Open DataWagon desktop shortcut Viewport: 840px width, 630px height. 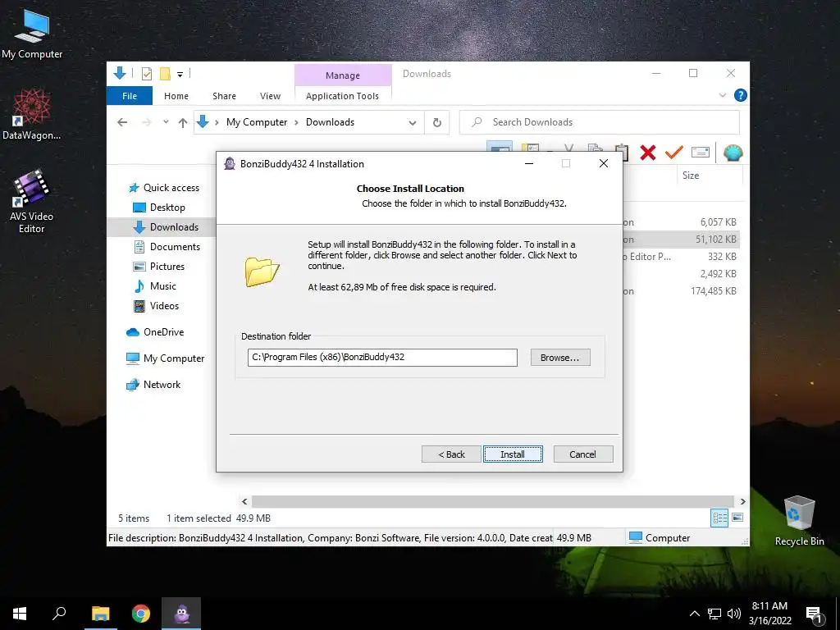coord(32,114)
